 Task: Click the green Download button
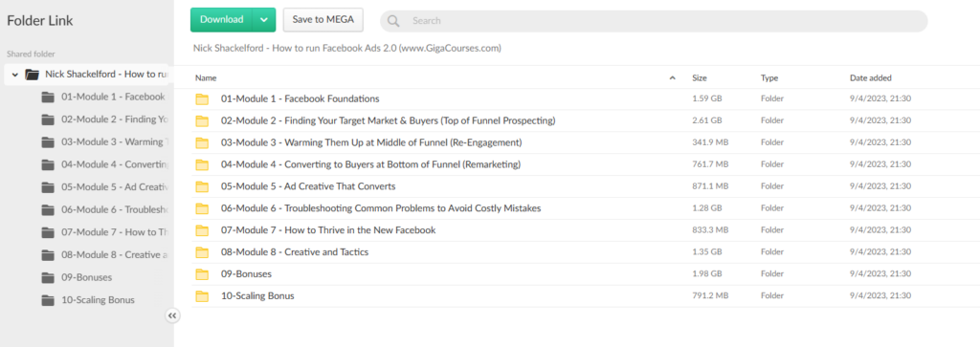(x=221, y=19)
